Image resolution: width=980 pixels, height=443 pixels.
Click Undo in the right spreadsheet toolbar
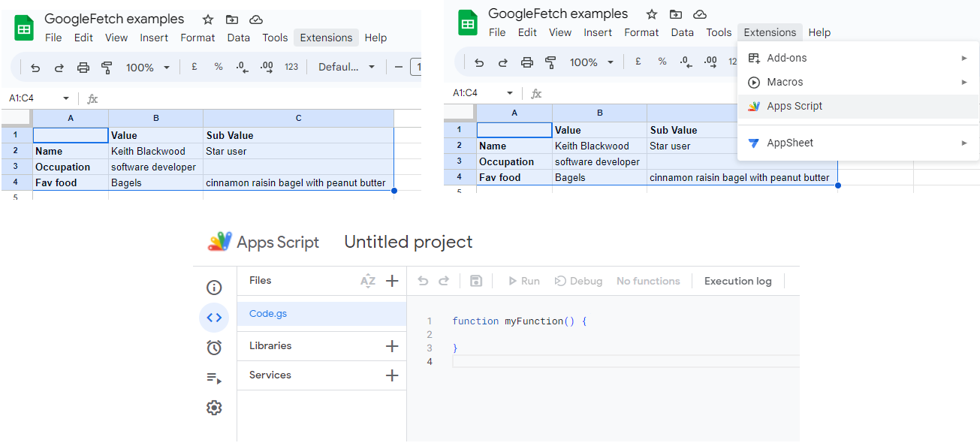[479, 62]
